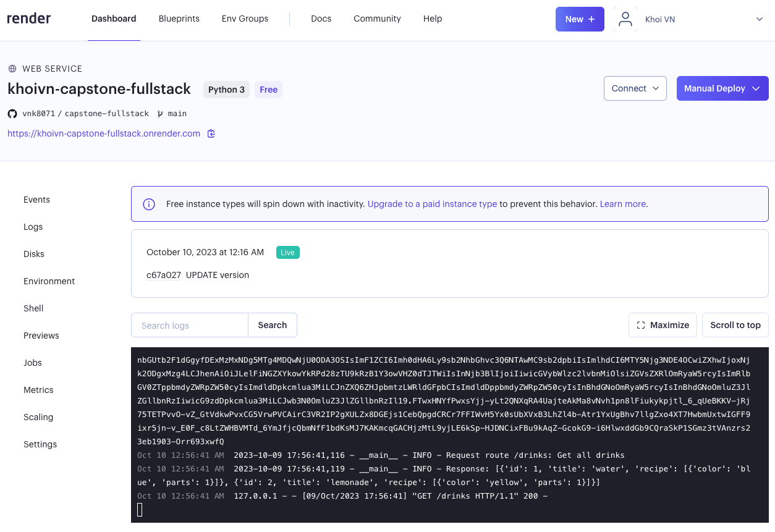The height and width of the screenshot is (532, 775).
Task: Visit the Community page
Action: pyautogui.click(x=377, y=19)
